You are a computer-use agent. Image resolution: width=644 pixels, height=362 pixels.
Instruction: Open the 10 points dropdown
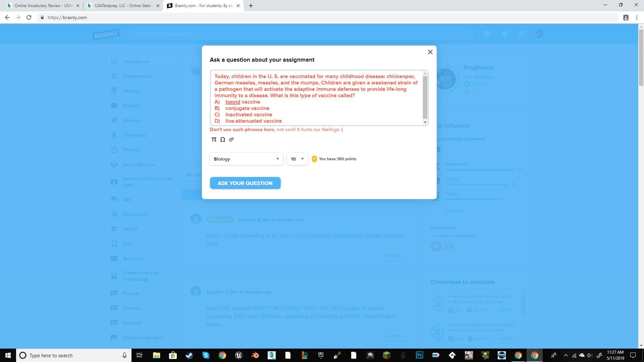pos(297,159)
